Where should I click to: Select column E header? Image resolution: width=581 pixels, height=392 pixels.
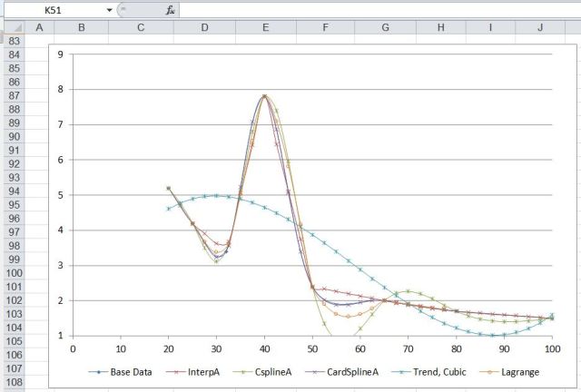[265, 27]
